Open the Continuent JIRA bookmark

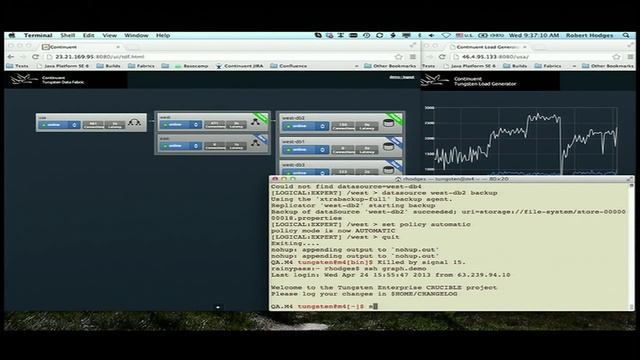[240, 66]
